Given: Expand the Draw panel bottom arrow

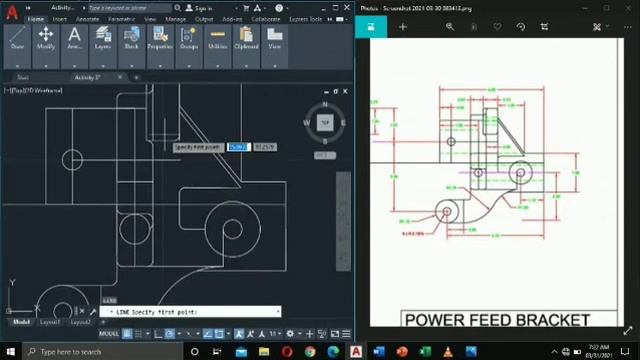Looking at the screenshot, I should 17,66.
